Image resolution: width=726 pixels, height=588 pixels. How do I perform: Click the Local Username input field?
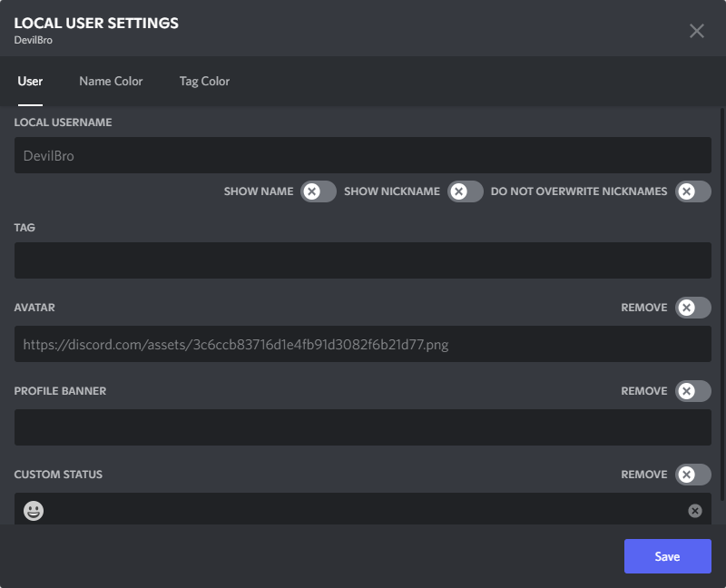(363, 155)
